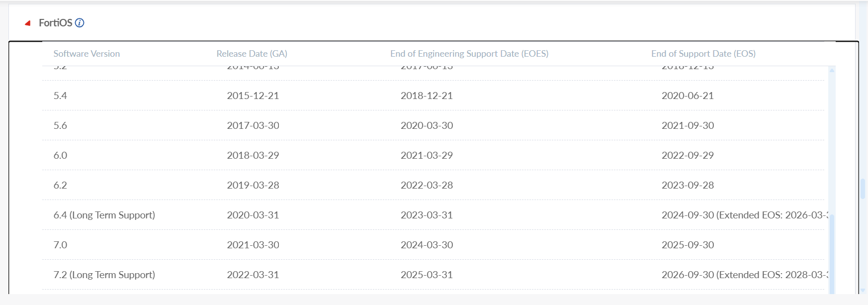The image size is (868, 305).
Task: Click the Release Date (GA) column header
Action: pos(252,54)
